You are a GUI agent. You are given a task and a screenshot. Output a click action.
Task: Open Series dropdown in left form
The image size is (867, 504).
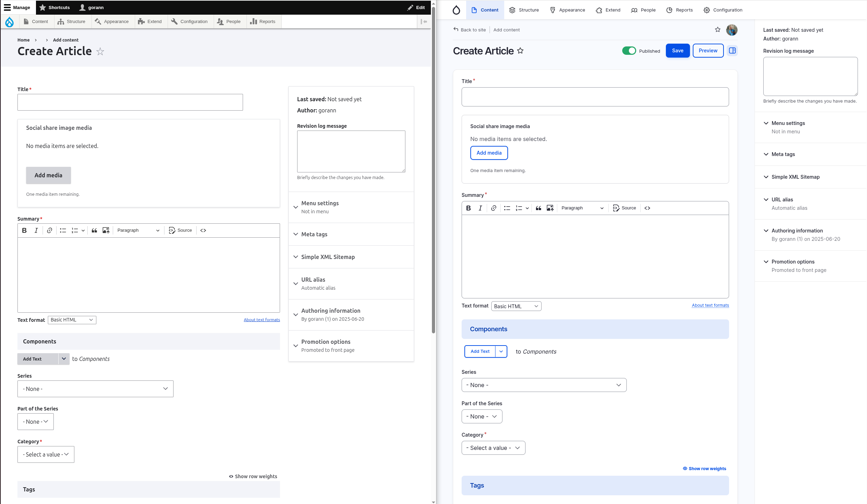tap(95, 389)
